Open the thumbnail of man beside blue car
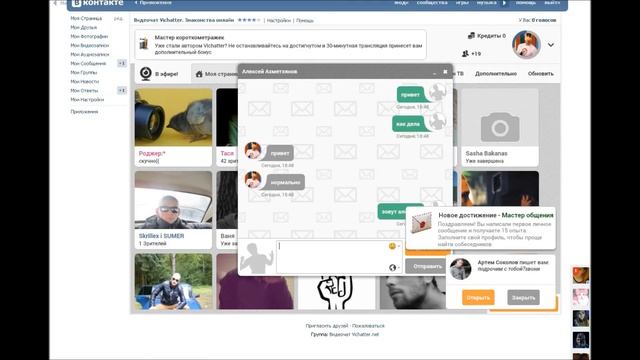 click(173, 282)
